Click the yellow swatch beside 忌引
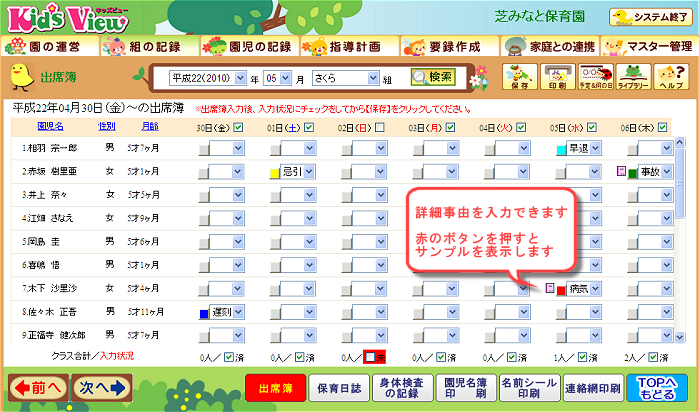This screenshot has height=412, width=699. click(274, 172)
